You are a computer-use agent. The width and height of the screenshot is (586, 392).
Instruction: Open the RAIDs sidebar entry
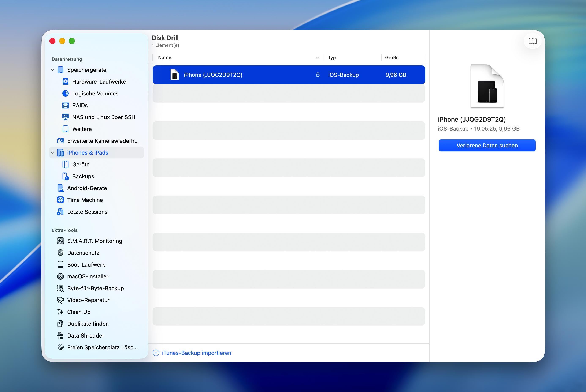click(80, 105)
